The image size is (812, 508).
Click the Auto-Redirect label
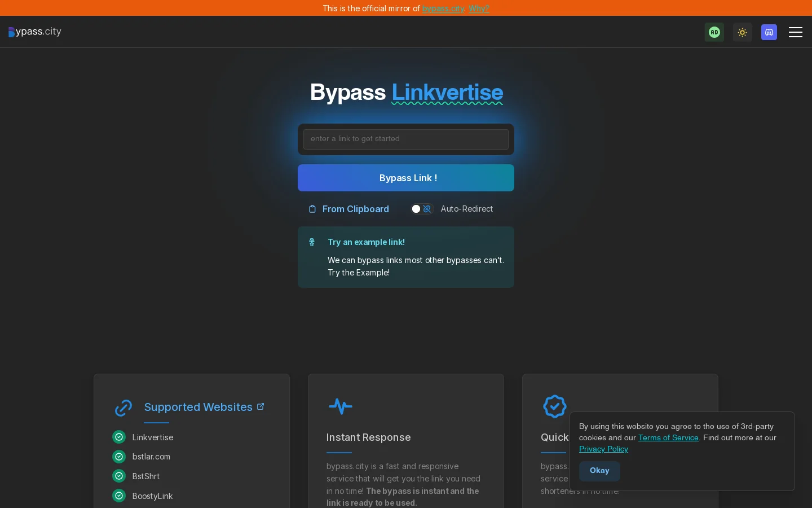tap(467, 209)
